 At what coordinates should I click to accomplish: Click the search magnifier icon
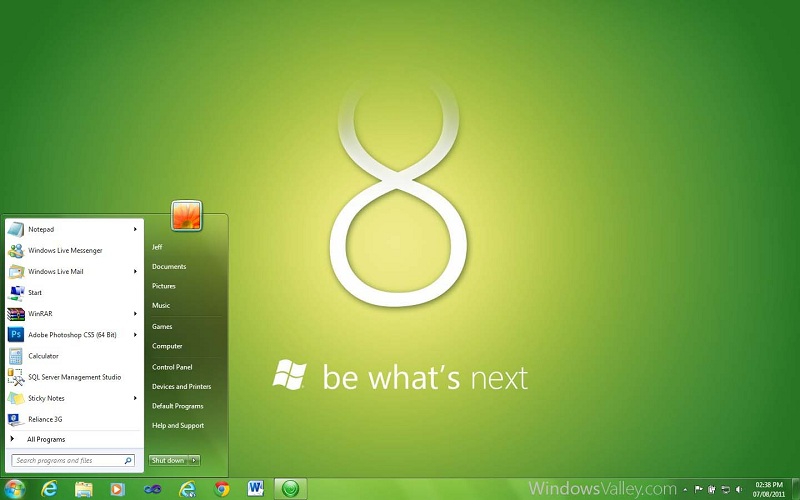point(128,461)
